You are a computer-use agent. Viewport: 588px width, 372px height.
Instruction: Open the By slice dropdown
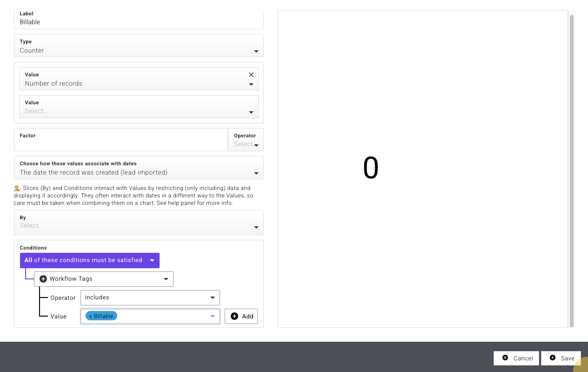click(x=256, y=227)
